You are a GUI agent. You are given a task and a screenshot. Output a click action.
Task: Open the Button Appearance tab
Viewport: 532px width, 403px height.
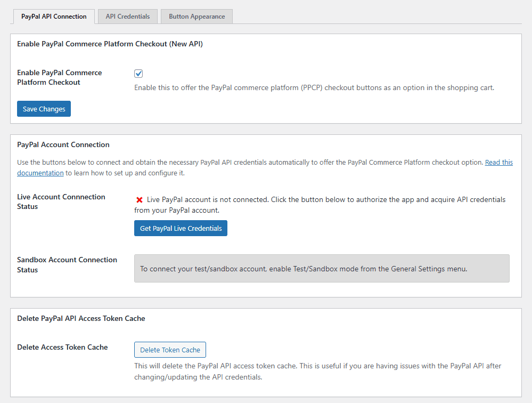point(197,17)
